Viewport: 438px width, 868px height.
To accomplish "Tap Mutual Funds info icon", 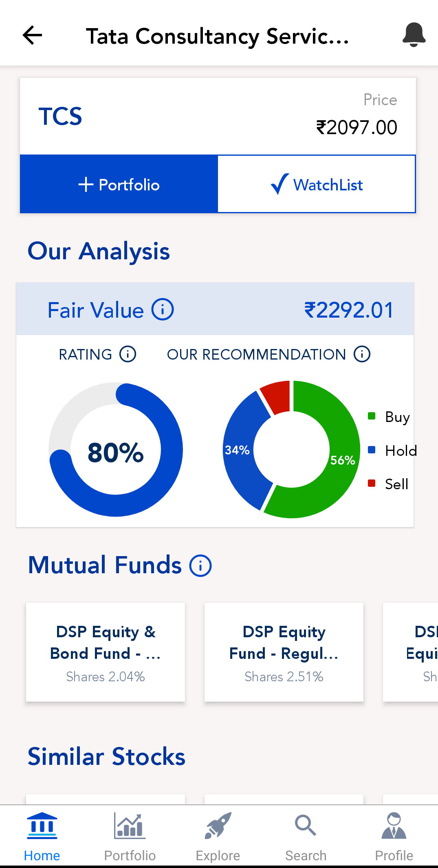I will point(200,565).
